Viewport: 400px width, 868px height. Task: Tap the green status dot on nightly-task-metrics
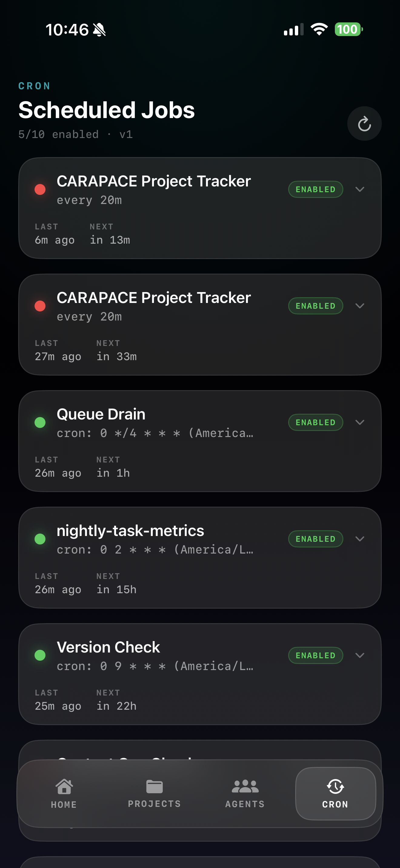[40, 539]
